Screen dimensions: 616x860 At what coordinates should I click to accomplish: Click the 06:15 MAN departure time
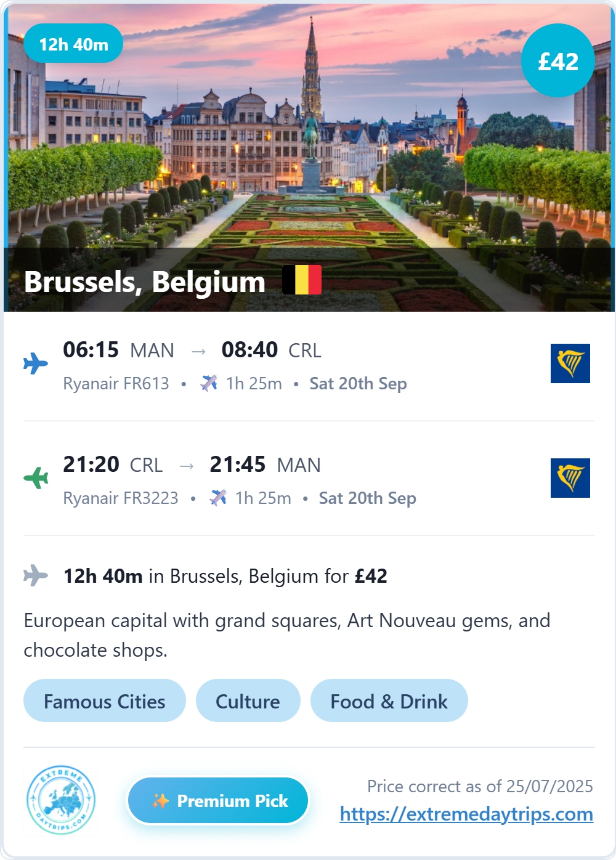118,350
